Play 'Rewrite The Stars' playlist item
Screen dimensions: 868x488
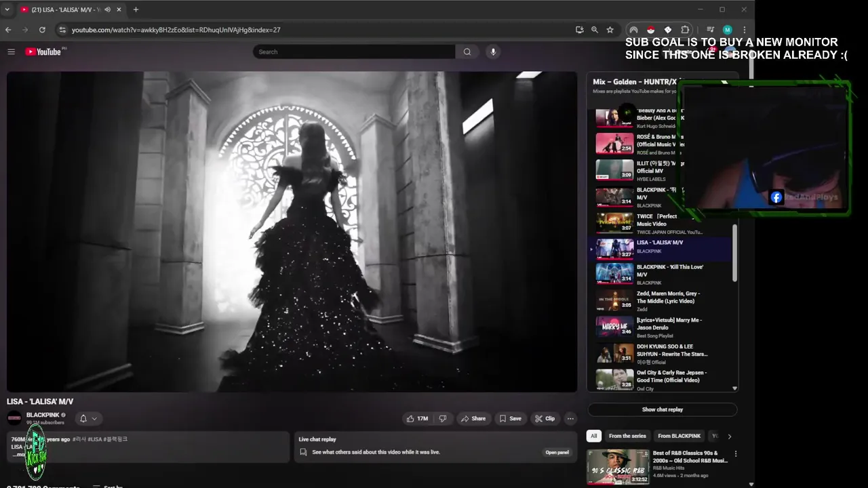[x=659, y=354]
